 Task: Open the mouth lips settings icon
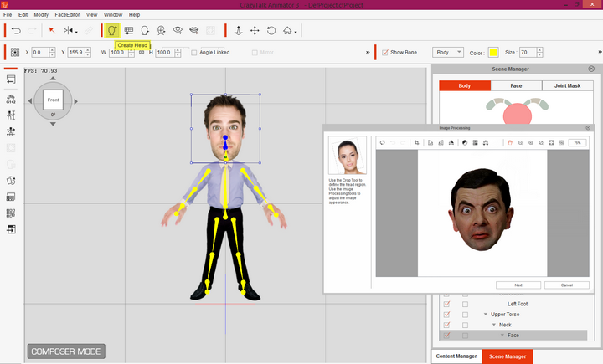pos(193,30)
